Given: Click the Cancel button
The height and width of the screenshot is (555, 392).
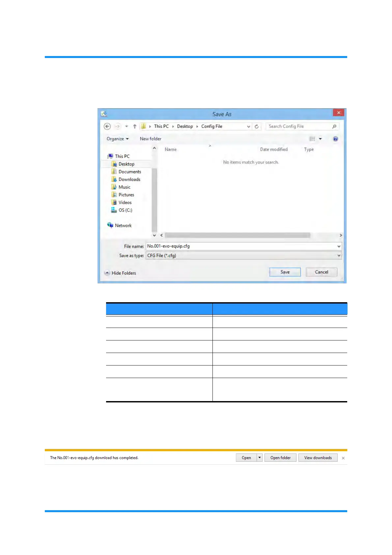Looking at the screenshot, I should tap(322, 272).
